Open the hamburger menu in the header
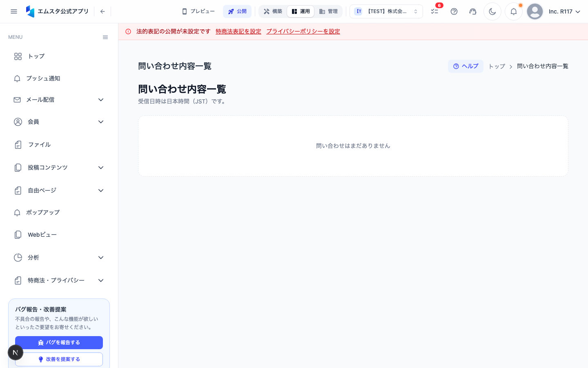 pos(14,11)
